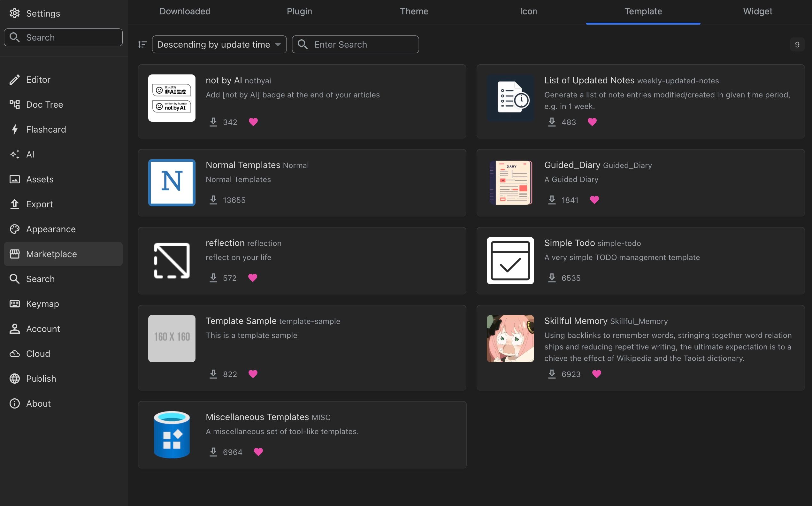Image resolution: width=812 pixels, height=506 pixels.
Task: Click the download icon on Normal Templates
Action: [x=213, y=200]
